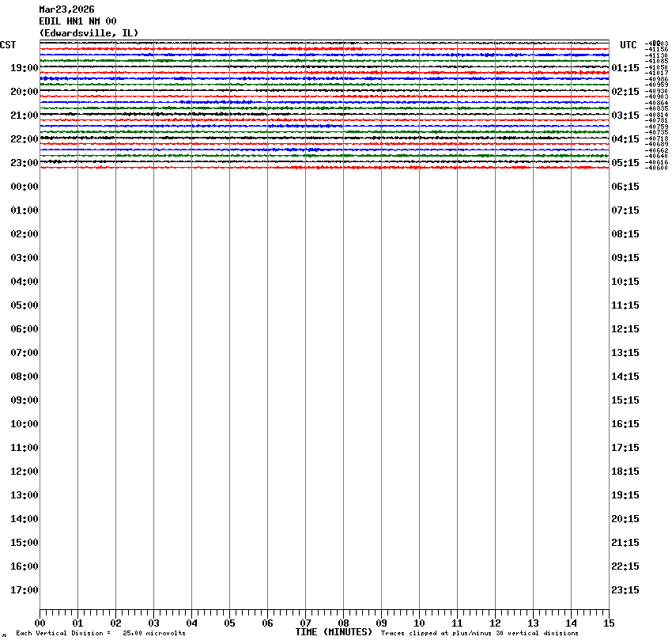Screen dimensions: 672x644
Task: Click the TIME (MINUTES) axis title
Action: tap(334, 632)
